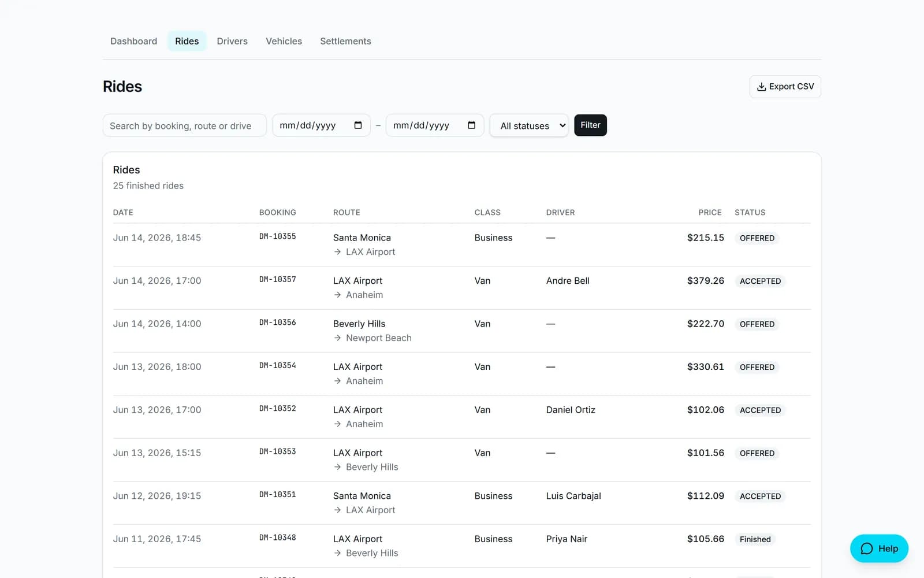Click driver name Andre Bell
Screen dimensions: 924x578
point(568,281)
